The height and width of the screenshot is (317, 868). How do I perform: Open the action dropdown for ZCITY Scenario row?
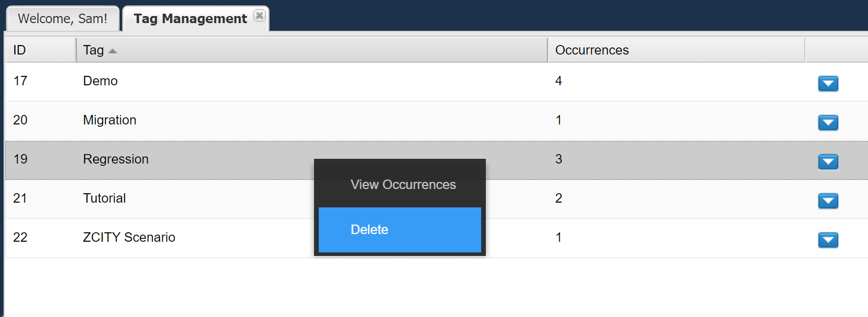[x=828, y=240]
